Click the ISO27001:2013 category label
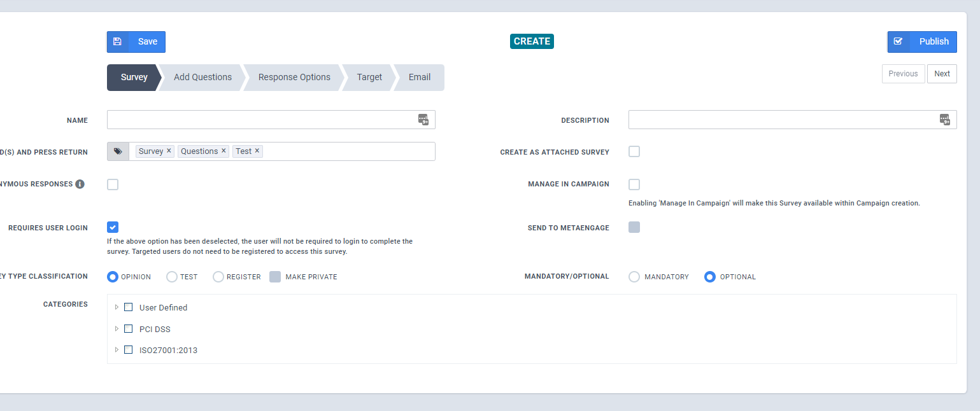 point(168,350)
